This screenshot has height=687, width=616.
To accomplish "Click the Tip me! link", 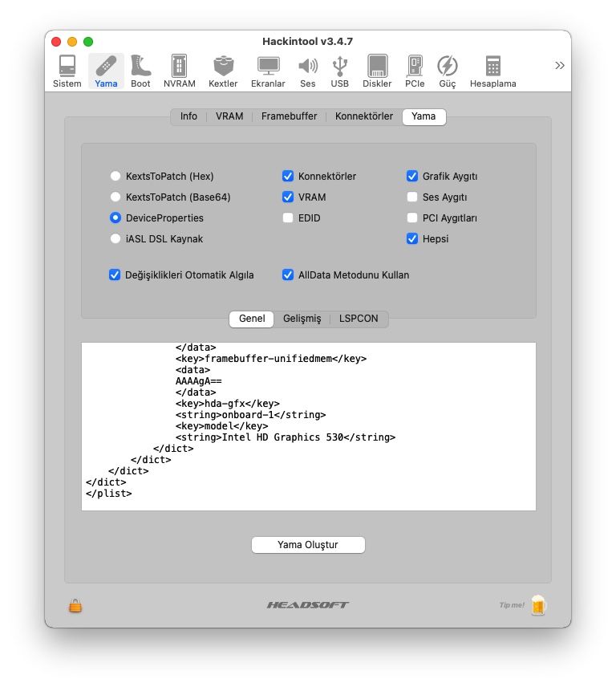I will point(512,605).
